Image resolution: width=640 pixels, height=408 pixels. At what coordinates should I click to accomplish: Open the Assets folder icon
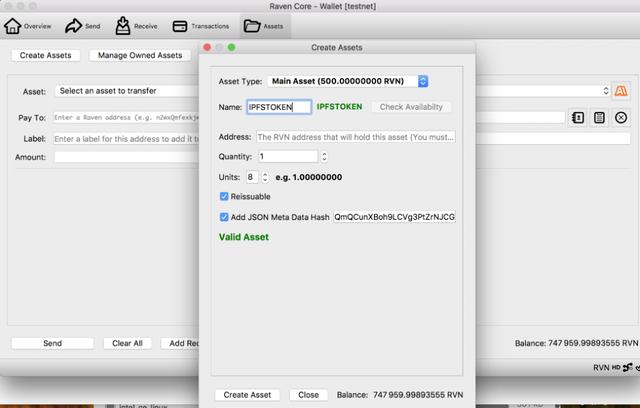pos(252,26)
